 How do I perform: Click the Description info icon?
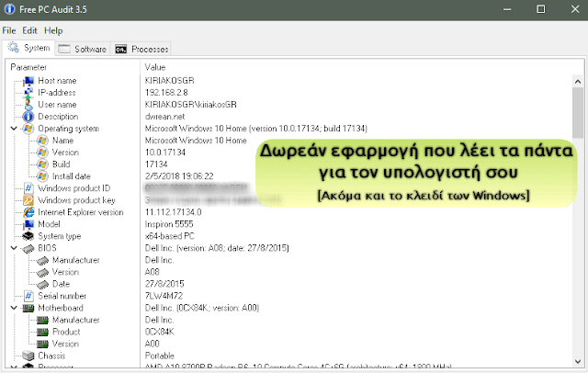point(28,117)
